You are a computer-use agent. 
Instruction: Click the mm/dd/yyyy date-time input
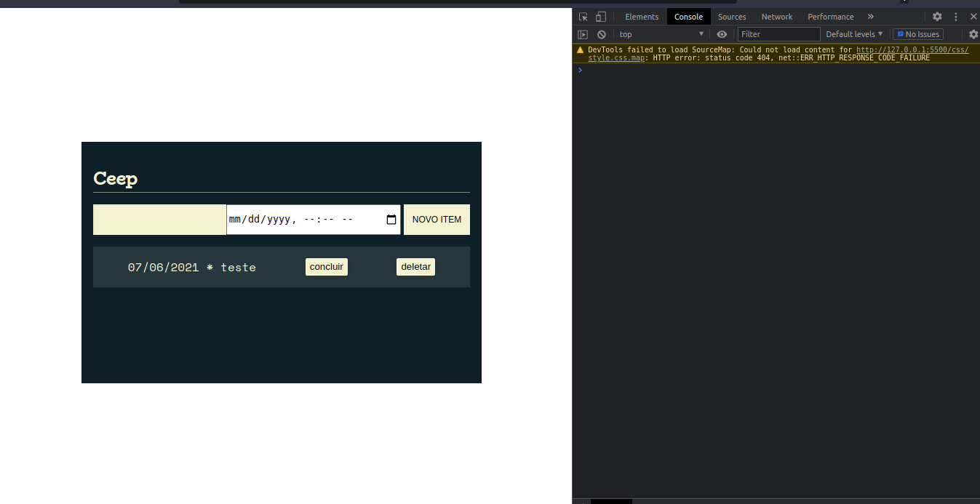click(x=314, y=220)
